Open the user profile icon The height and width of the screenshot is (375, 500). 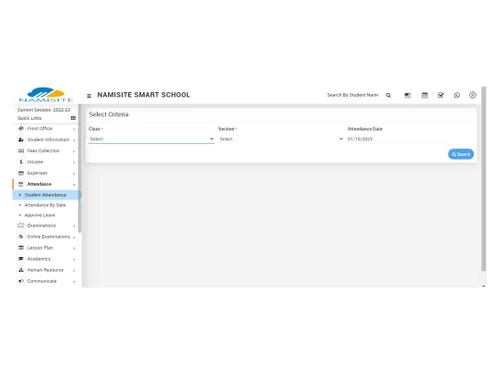coord(472,95)
